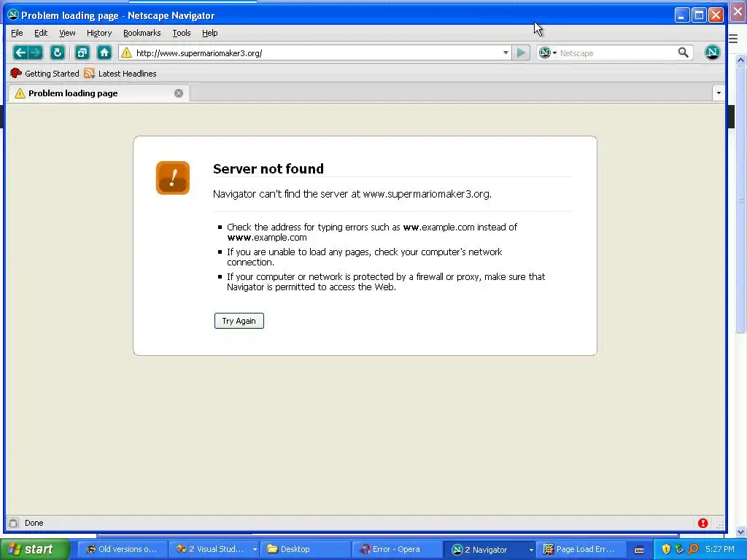Minimize the Netscape Navigator window
Viewport: 747px width, 560px height.
pyautogui.click(x=682, y=15)
